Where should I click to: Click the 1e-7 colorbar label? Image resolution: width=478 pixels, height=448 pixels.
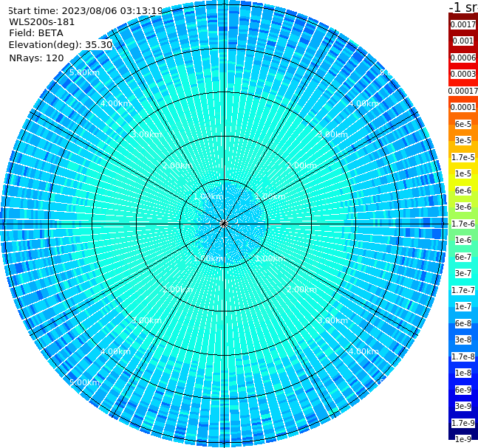point(463,306)
